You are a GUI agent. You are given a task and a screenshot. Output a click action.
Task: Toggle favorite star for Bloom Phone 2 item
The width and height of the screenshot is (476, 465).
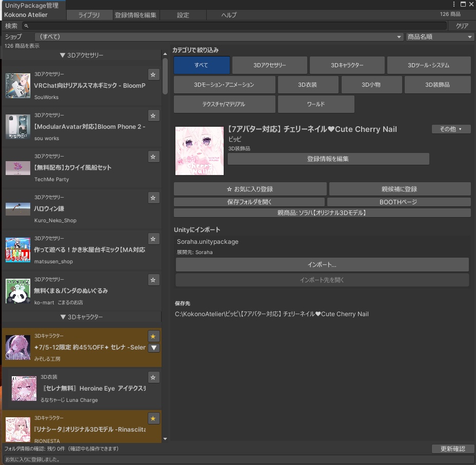(153, 115)
